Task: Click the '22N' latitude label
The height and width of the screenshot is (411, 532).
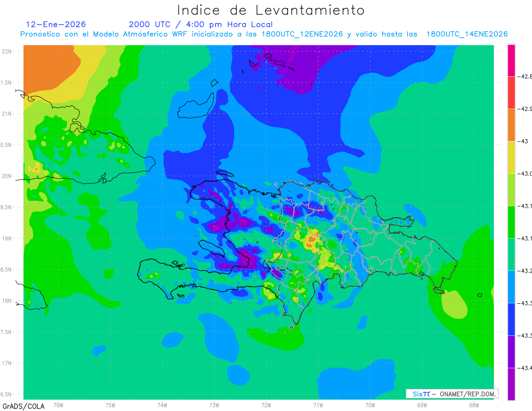Action: click(x=7, y=51)
